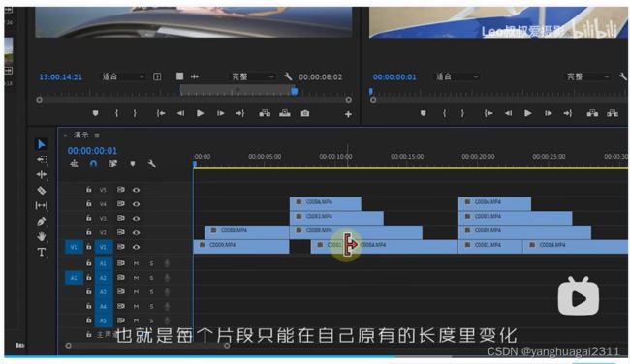The height and width of the screenshot is (364, 630).
Task: Toggle linked selection in timeline
Action: point(112,164)
